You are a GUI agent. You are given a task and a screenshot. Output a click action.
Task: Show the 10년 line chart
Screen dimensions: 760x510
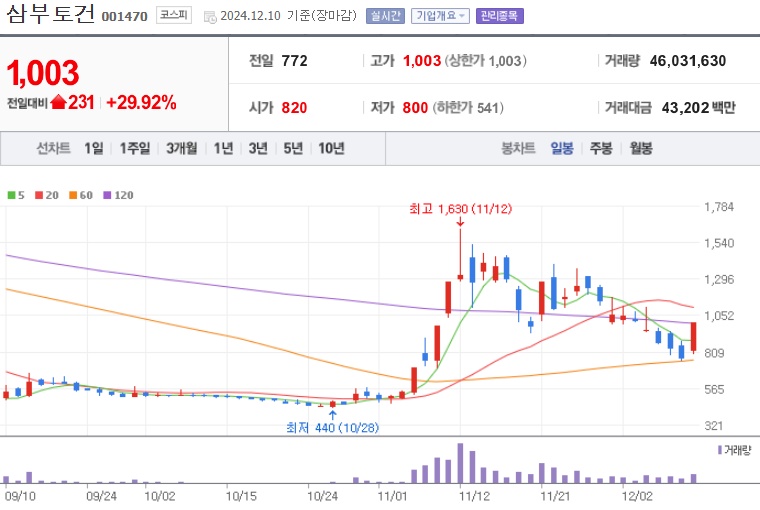tap(332, 148)
